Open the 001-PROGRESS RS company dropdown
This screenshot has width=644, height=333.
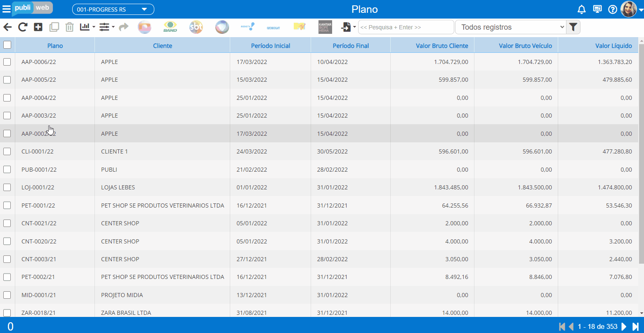113,9
